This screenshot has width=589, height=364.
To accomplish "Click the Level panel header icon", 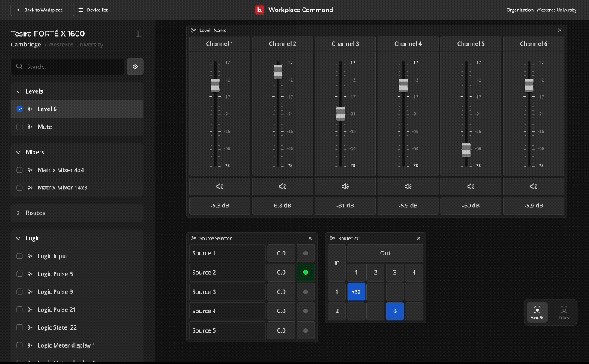I will [193, 31].
